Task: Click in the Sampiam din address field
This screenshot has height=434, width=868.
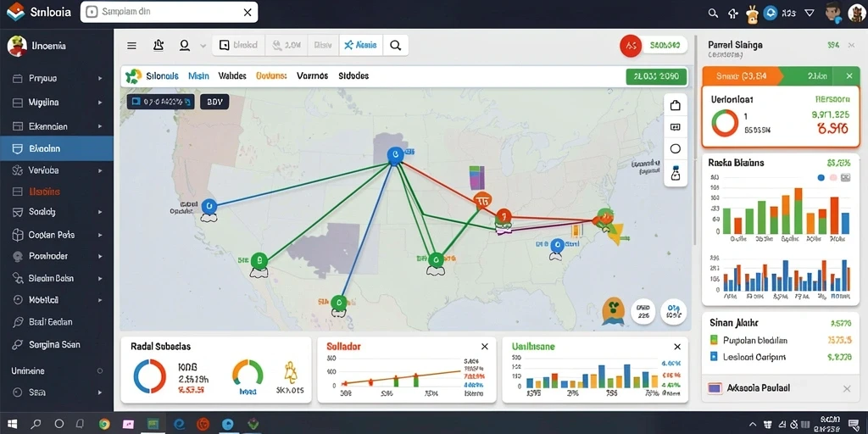Action: click(169, 12)
